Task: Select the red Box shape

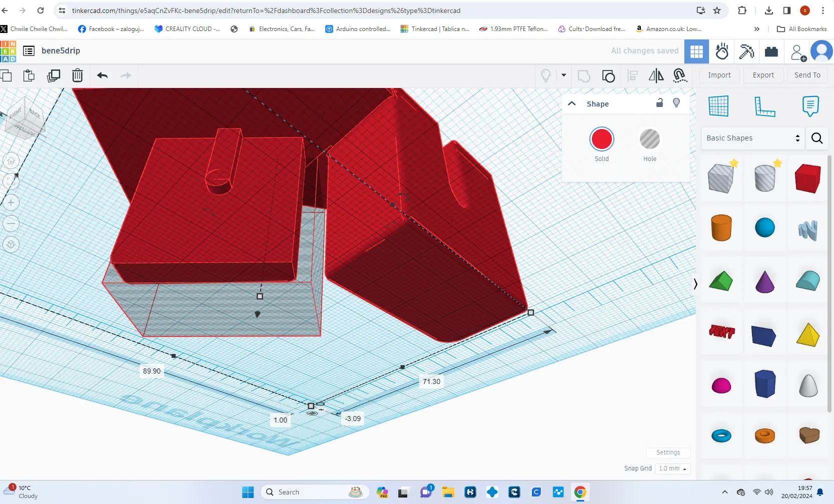Action: [x=807, y=177]
